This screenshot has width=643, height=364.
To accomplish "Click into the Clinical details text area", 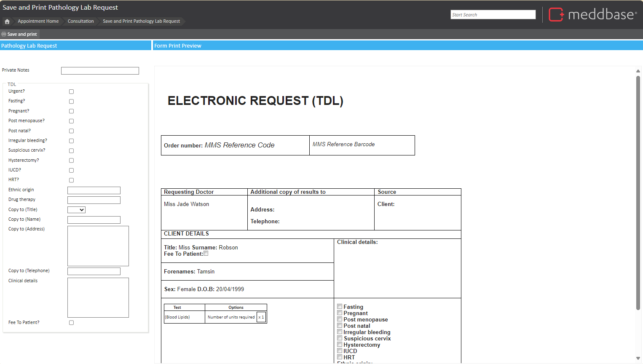I will (x=98, y=297).
